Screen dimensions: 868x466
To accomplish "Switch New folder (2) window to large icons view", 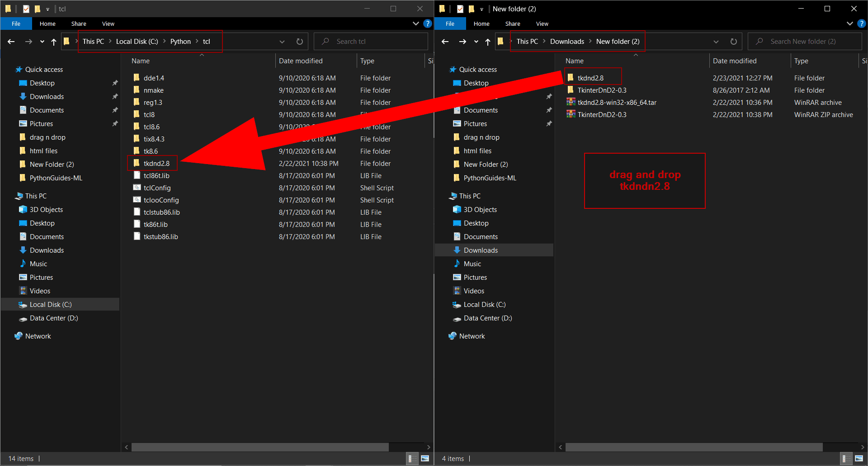I will 859,458.
